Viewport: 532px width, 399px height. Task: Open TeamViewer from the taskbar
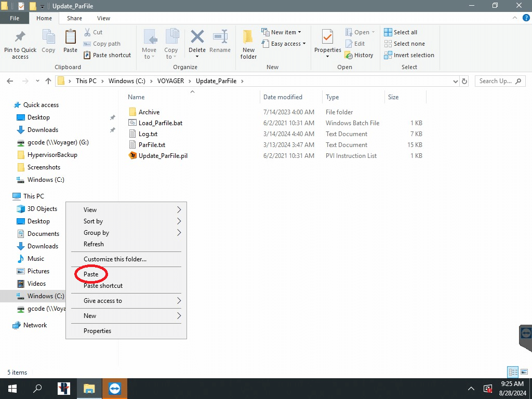coord(114,389)
